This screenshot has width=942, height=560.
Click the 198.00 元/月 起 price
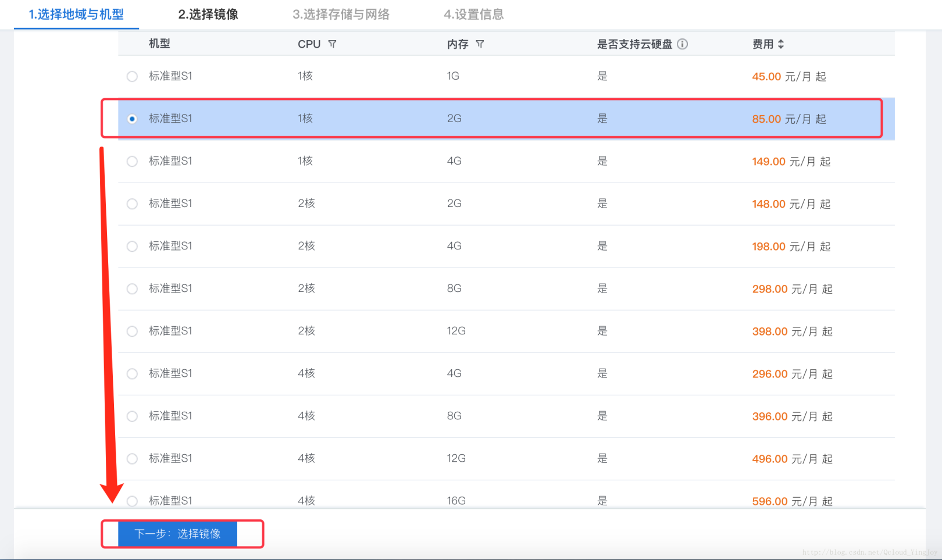[x=791, y=247]
